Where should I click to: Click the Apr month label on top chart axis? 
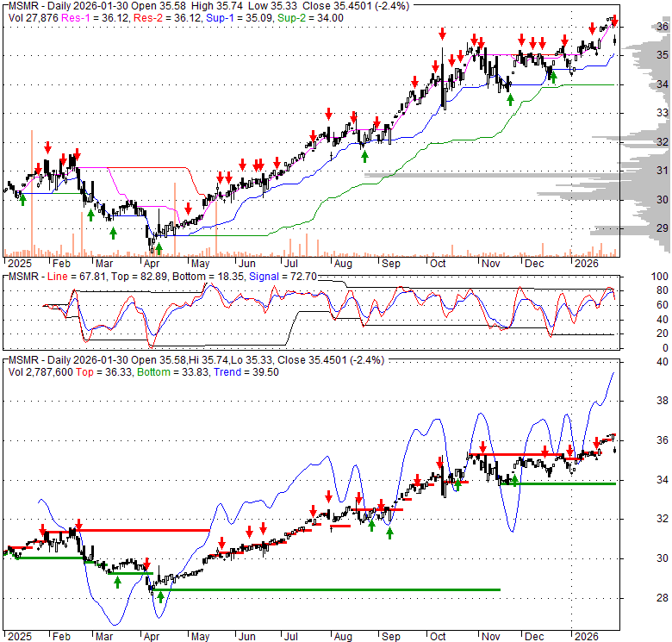click(153, 263)
